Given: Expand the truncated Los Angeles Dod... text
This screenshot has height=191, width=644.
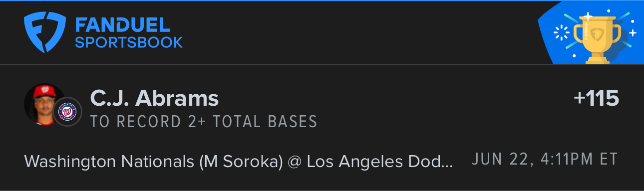Looking at the screenshot, I should [380, 161].
